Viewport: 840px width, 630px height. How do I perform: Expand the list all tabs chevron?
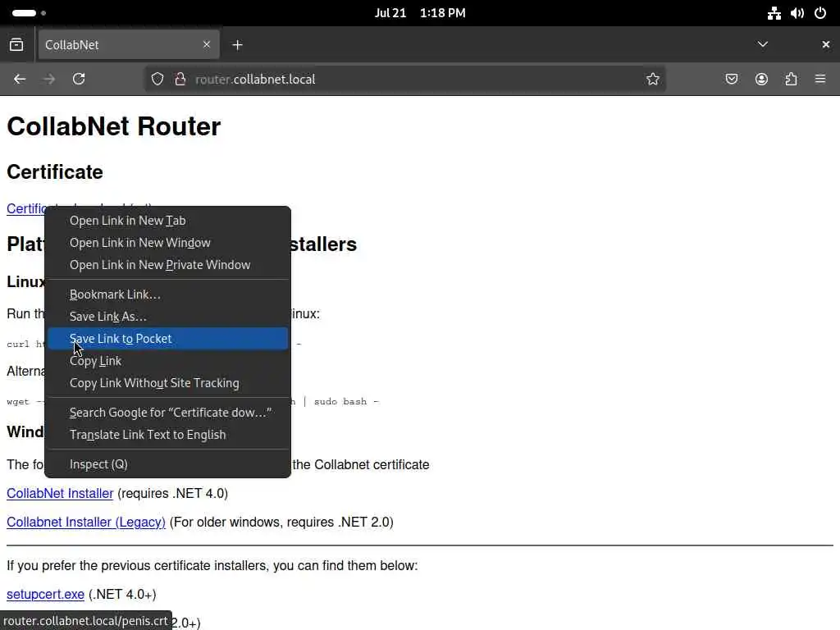tap(763, 44)
